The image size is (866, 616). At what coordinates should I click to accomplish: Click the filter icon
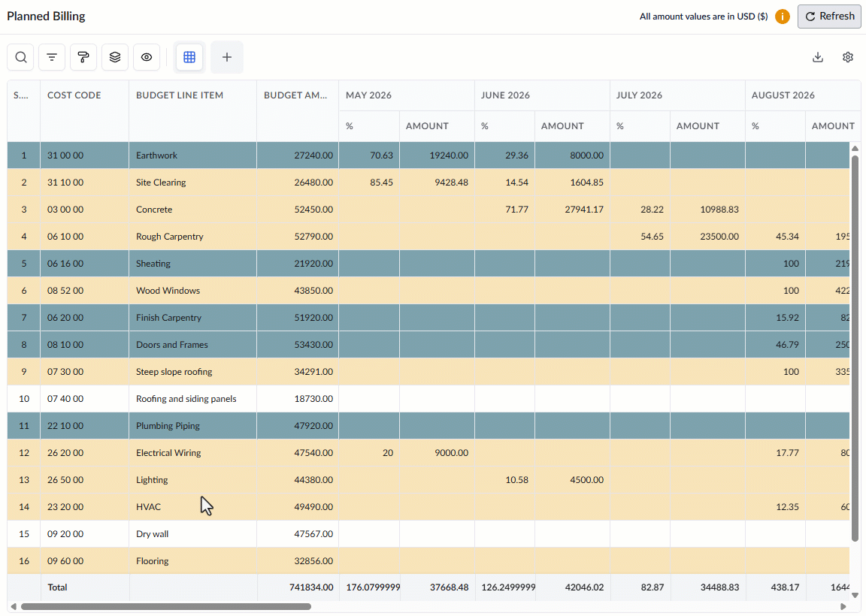click(x=52, y=57)
